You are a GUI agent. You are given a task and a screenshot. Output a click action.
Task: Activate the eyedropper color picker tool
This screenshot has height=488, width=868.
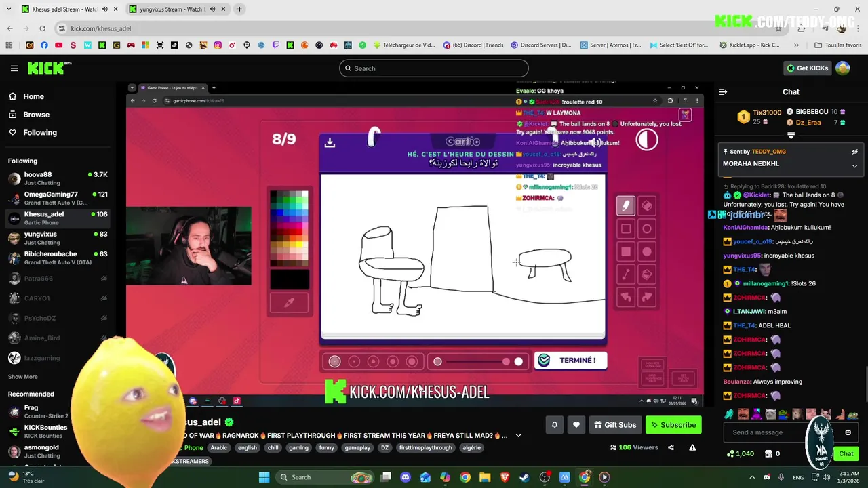pos(289,303)
